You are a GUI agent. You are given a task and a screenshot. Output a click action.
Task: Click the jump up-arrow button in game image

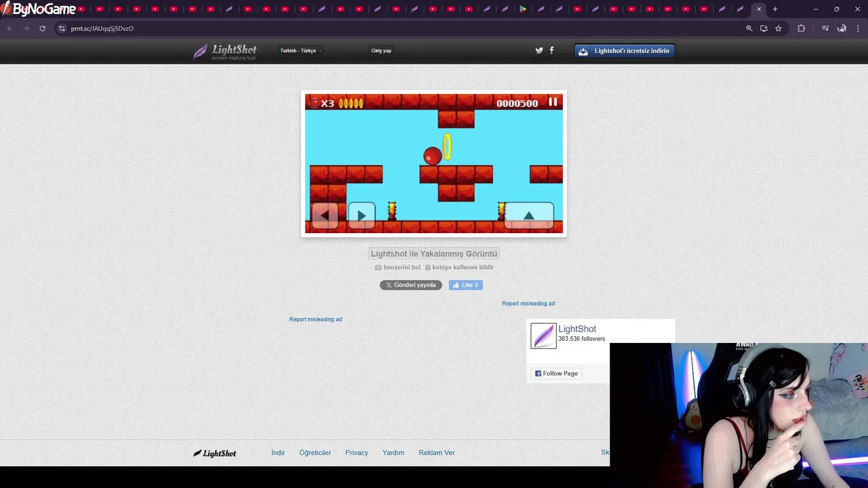[529, 216]
